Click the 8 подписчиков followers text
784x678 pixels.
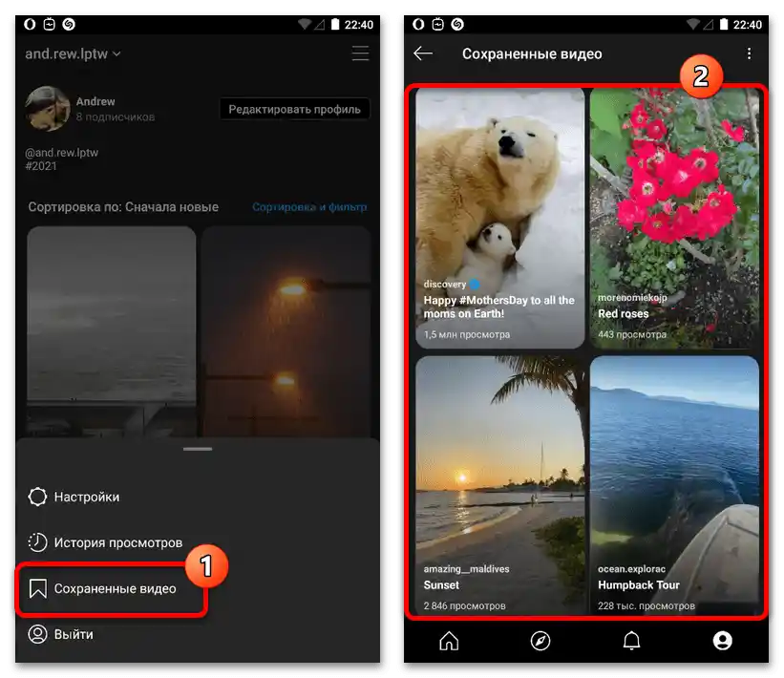[115, 117]
